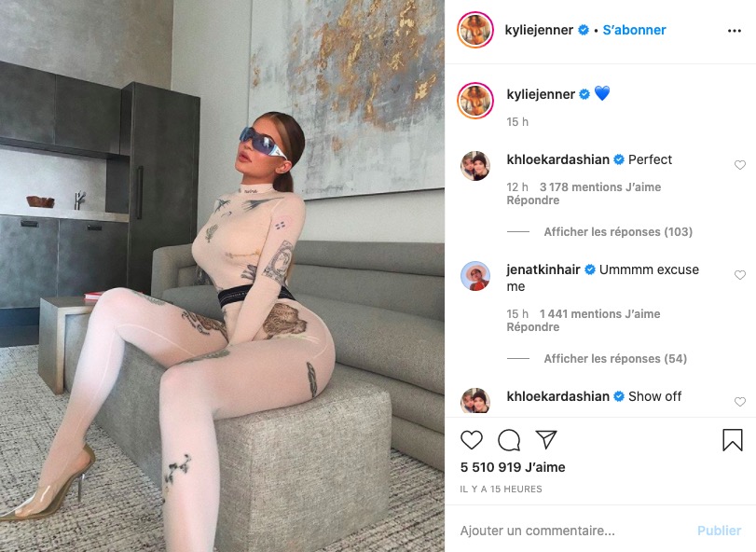Like jenatkinhair's "Ummmm excuse me" comment

[739, 275]
